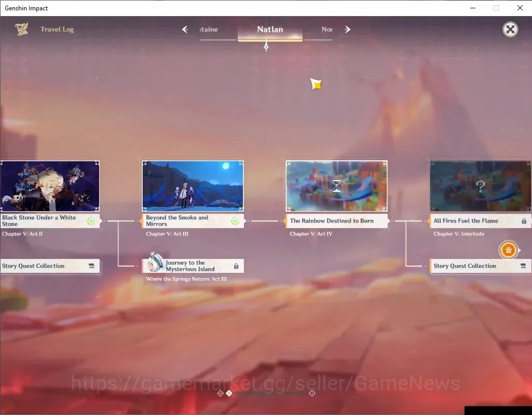Screen dimensions: 532x415
Task: Click the 'Chapter V: Act III' label
Action: point(167,233)
